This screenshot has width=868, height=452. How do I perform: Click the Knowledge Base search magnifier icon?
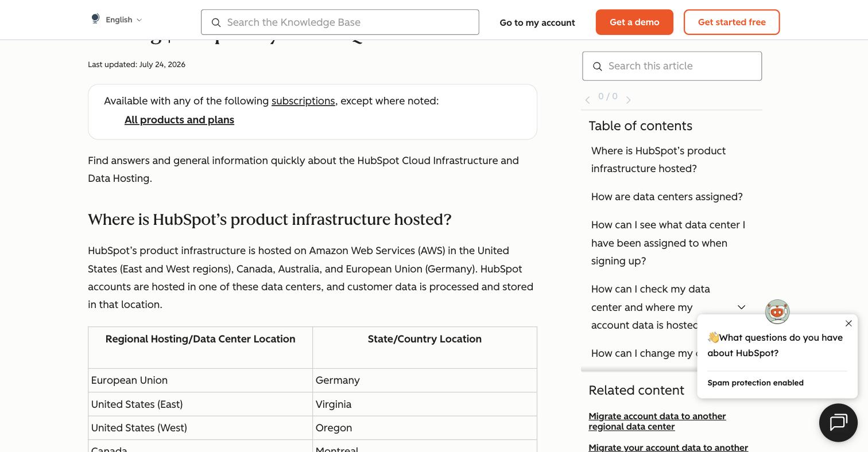(x=216, y=22)
